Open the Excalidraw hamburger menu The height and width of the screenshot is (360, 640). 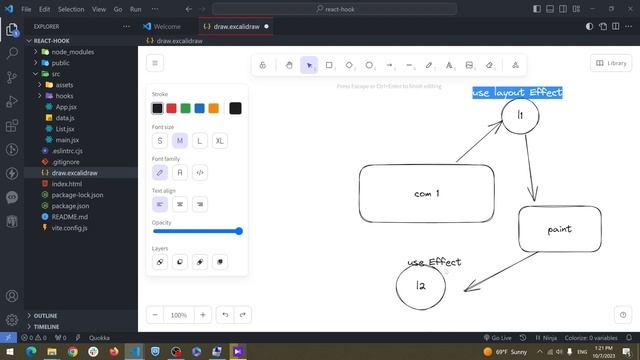155,63
